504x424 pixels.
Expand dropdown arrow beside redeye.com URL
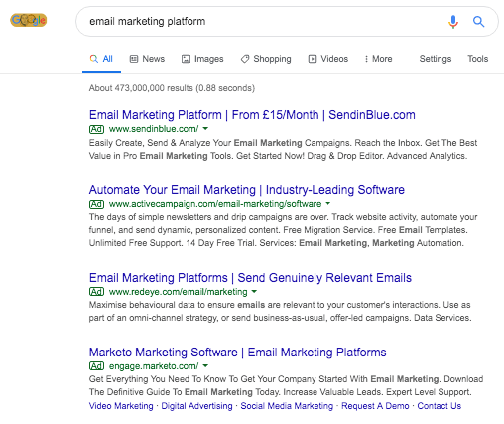coord(254,292)
